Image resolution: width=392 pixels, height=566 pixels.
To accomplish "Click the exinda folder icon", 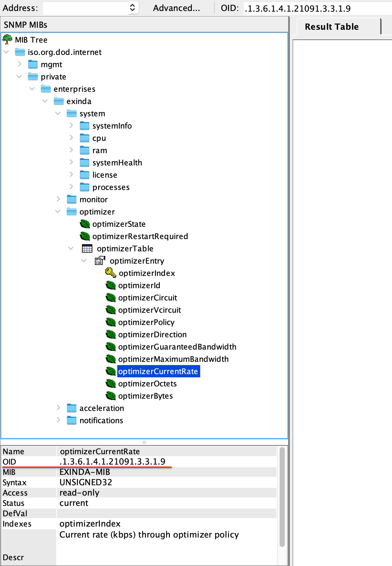I will [59, 101].
